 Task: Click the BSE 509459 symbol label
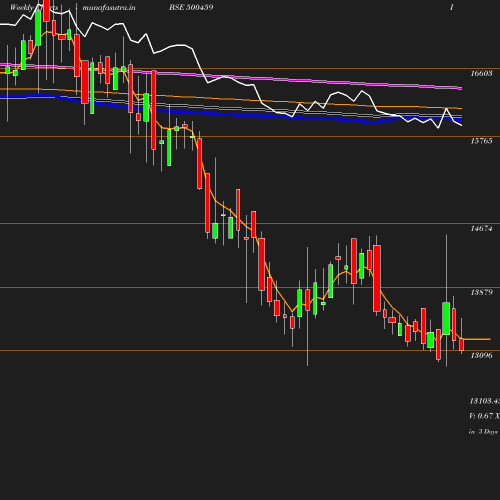point(191,7)
